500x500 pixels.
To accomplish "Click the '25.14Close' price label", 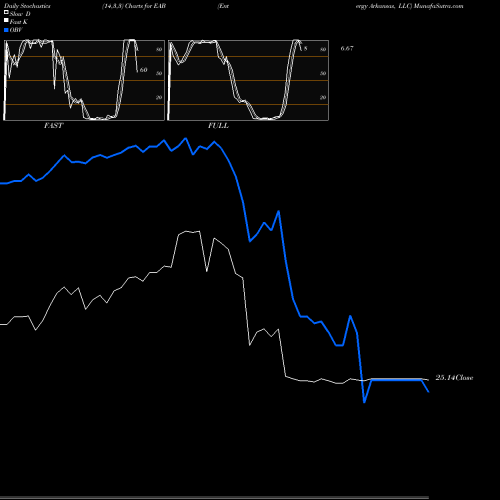I will coord(454,378).
